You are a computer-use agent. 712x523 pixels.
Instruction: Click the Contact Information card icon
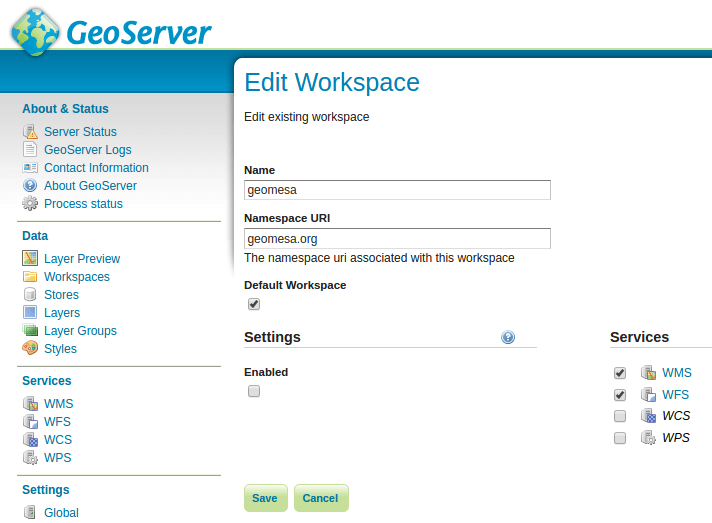(30, 168)
